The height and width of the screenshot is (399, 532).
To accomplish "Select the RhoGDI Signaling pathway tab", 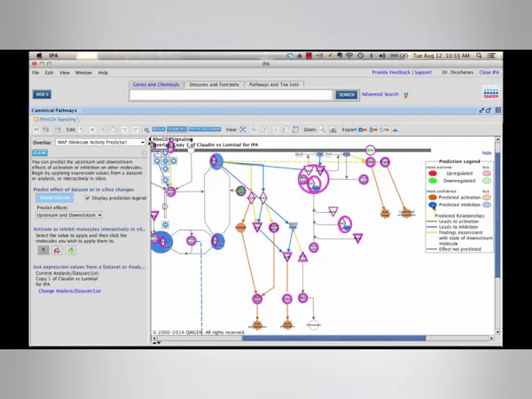I will 56,120.
